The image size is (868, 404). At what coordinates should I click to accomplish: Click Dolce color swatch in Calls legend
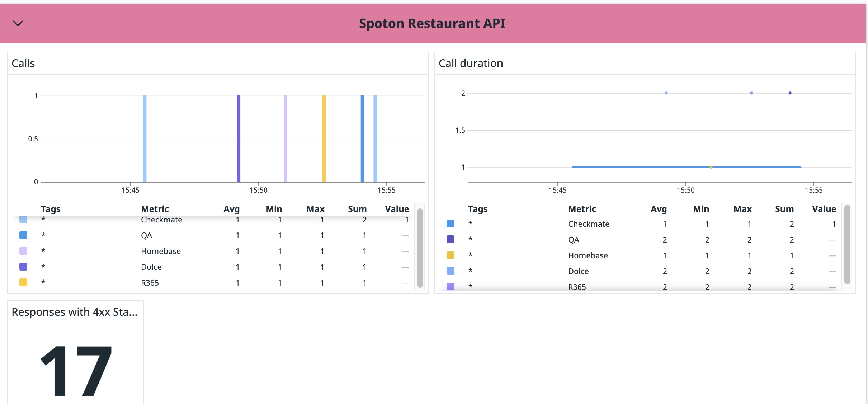click(x=23, y=267)
